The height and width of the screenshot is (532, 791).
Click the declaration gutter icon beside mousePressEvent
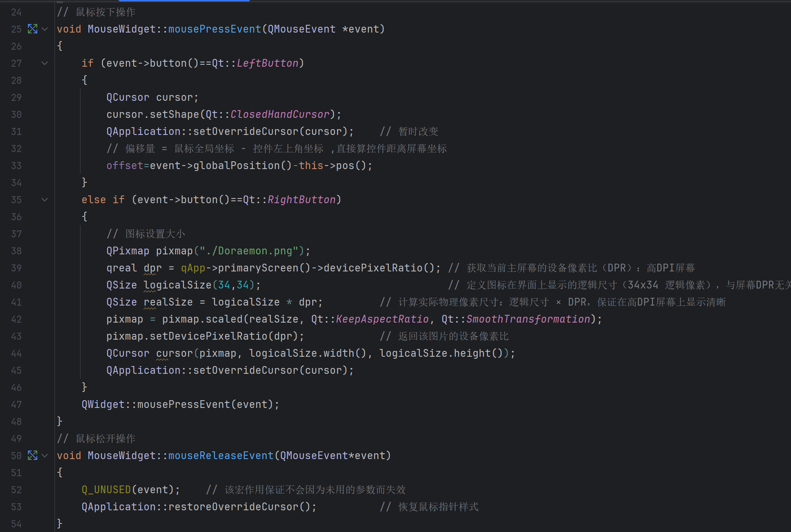pyautogui.click(x=33, y=29)
